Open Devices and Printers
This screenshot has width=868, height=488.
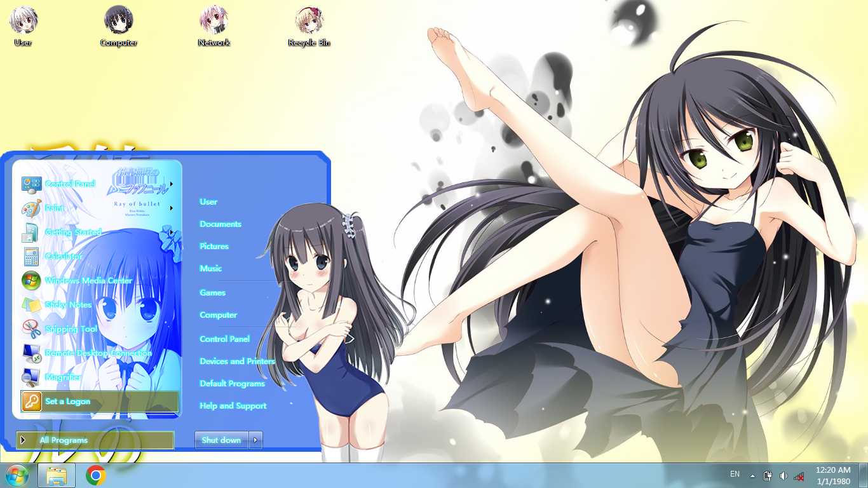[238, 361]
